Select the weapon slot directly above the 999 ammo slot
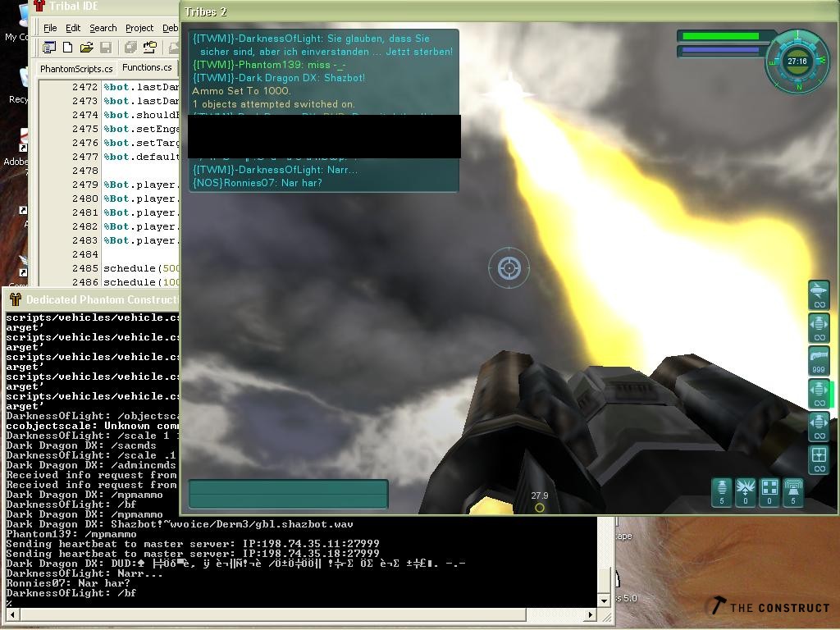This screenshot has width=840, height=630. pyautogui.click(x=819, y=327)
